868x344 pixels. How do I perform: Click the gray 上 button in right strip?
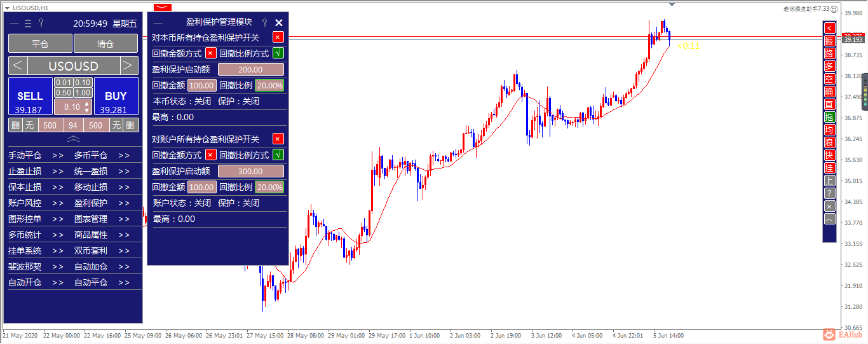point(829,181)
